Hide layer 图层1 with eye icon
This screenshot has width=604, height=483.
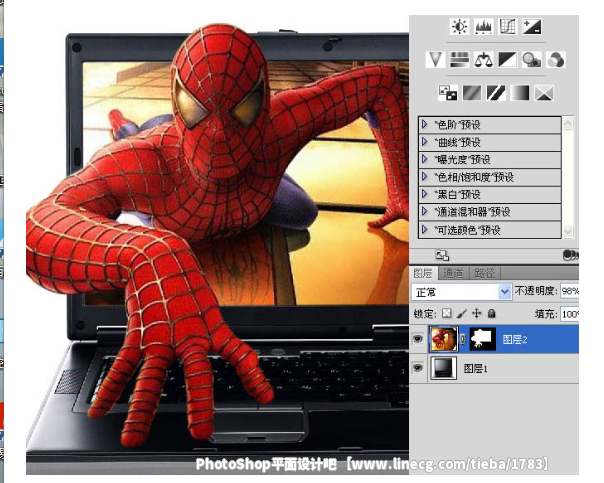coord(418,368)
